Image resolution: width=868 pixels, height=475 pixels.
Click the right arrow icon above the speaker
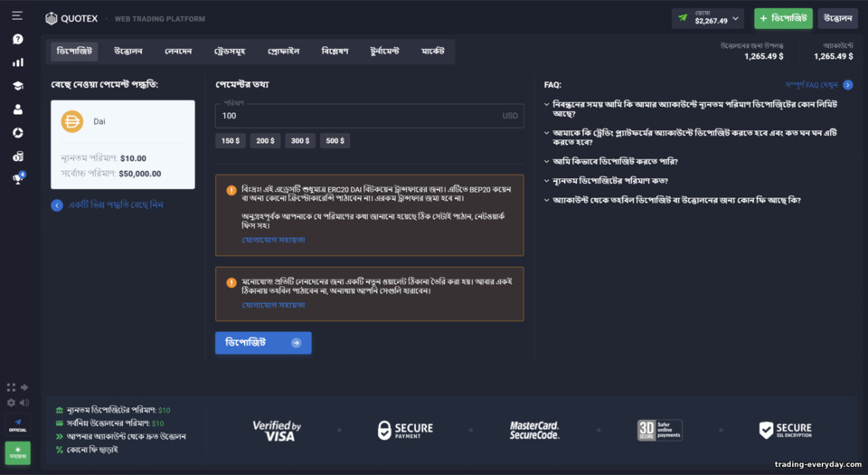pyautogui.click(x=24, y=387)
